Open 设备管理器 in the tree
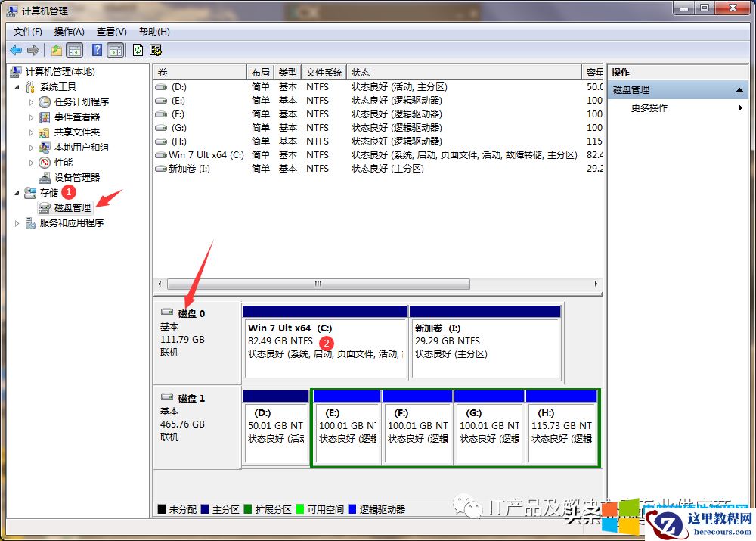This screenshot has width=756, height=541. (77, 177)
